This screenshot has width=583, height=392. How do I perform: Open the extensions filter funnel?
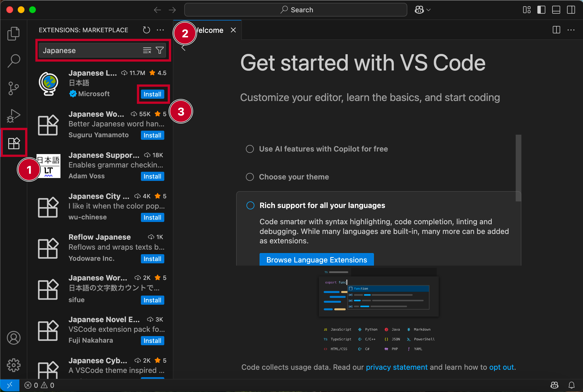coord(160,50)
